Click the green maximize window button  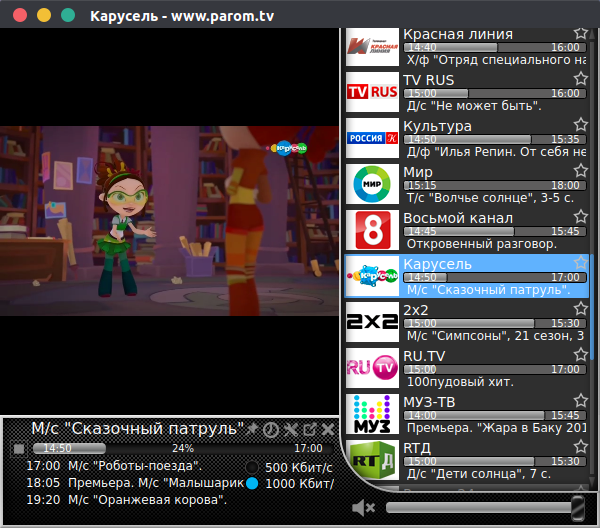point(68,15)
